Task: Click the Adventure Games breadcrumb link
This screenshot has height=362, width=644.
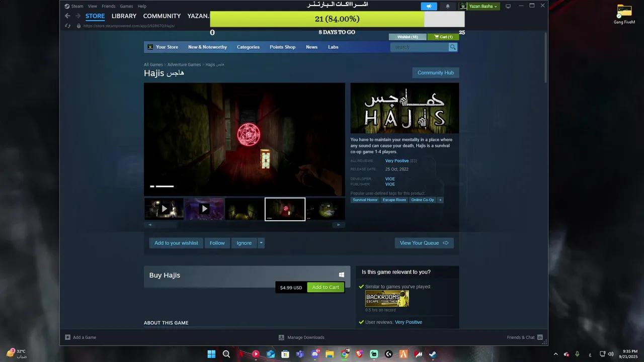Action: pos(184,65)
